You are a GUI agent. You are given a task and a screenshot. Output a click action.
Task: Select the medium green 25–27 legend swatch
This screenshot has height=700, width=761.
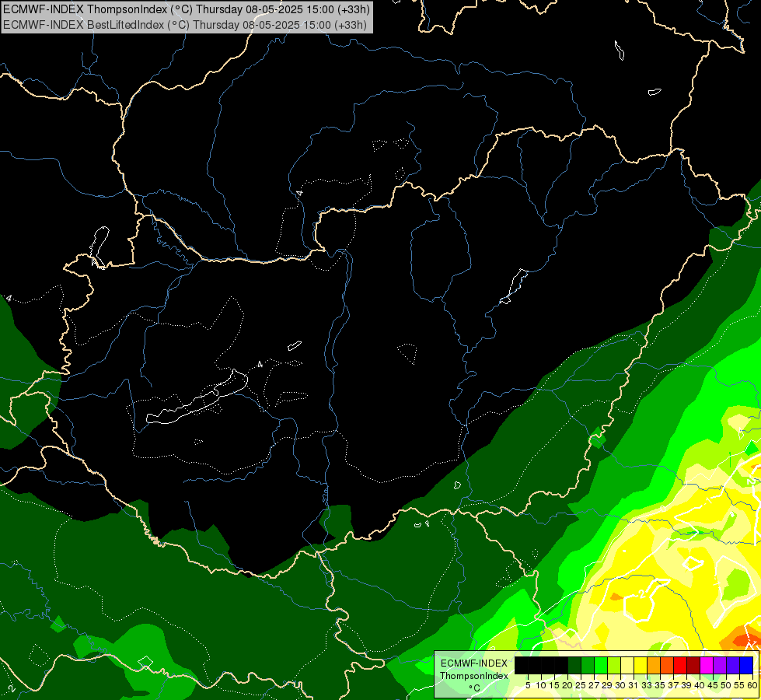coord(588,665)
